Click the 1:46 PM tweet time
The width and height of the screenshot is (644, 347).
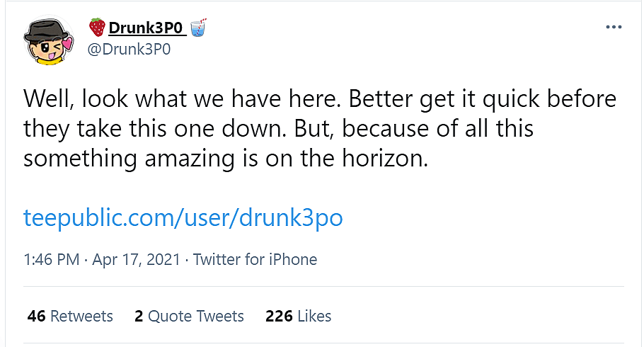[x=51, y=259]
